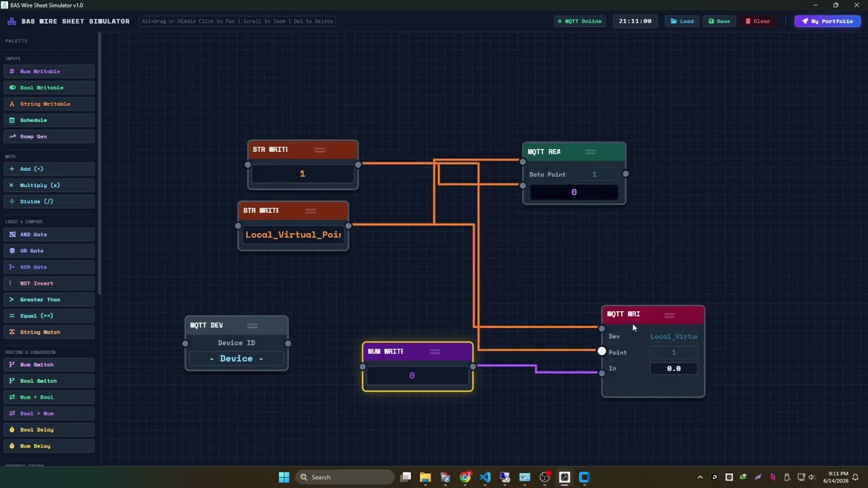Grab the MQTT WRITE node drag handle
This screenshot has width=868, height=488.
[669, 314]
